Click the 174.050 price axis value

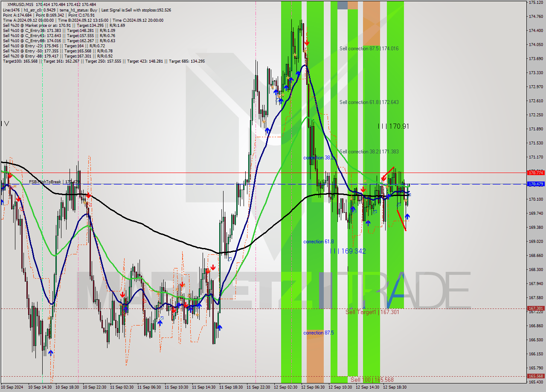pyautogui.click(x=536, y=44)
